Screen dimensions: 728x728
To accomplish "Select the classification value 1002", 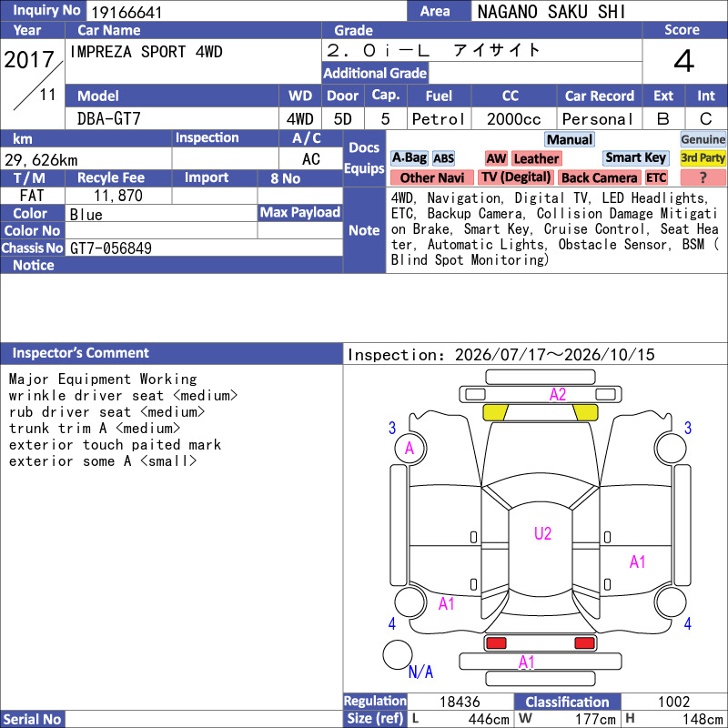I will tap(673, 702).
